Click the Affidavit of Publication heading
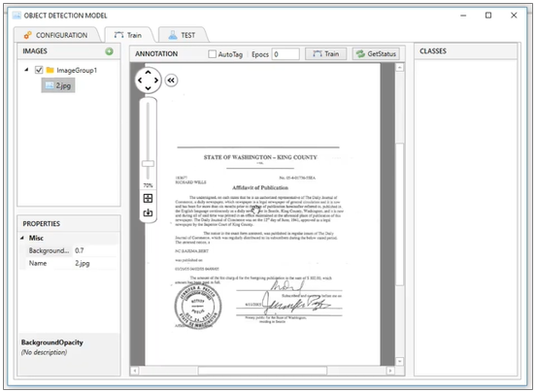 coord(260,188)
